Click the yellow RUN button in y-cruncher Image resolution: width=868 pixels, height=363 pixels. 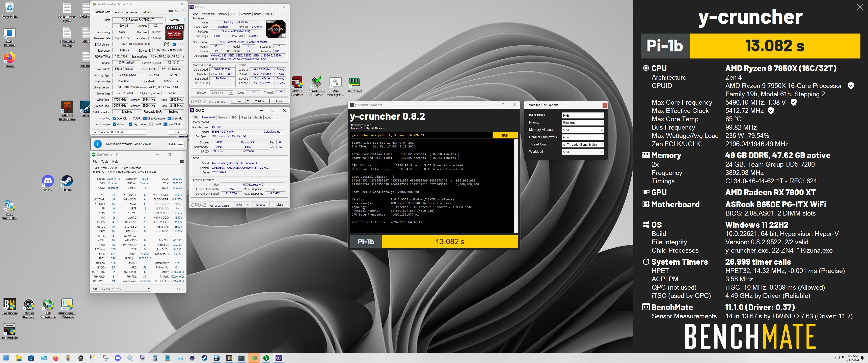pos(505,135)
